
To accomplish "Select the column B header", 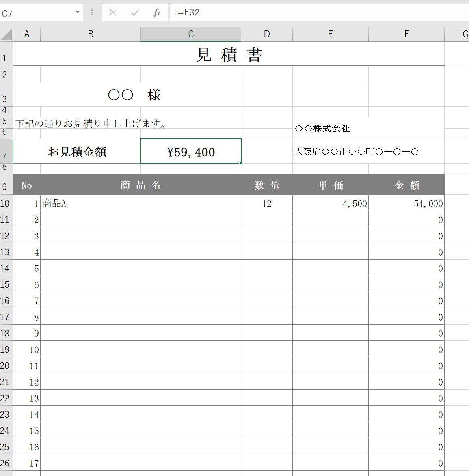I will [91, 34].
